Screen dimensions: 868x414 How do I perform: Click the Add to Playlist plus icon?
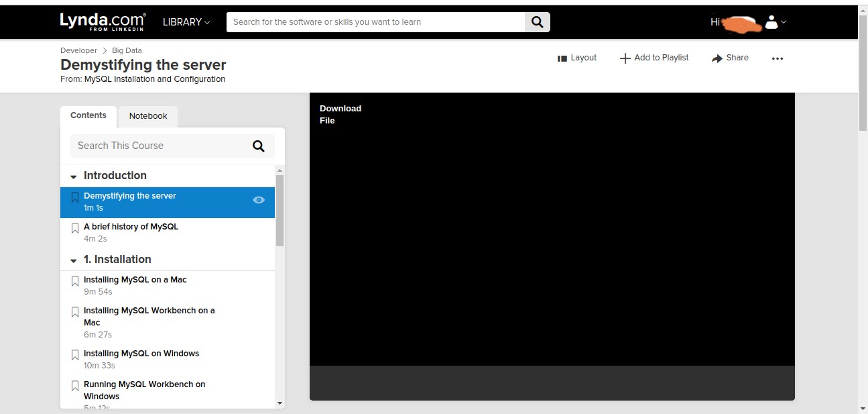coord(625,58)
